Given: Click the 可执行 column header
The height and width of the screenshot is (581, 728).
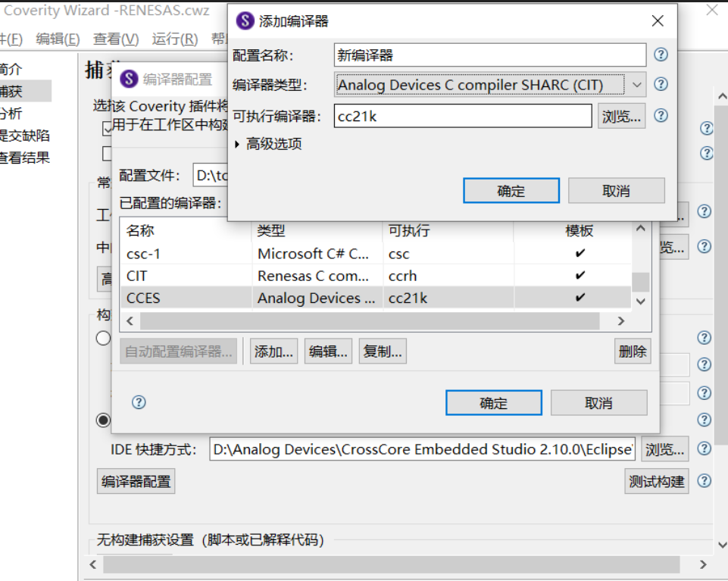Looking at the screenshot, I should pyautogui.click(x=448, y=230).
